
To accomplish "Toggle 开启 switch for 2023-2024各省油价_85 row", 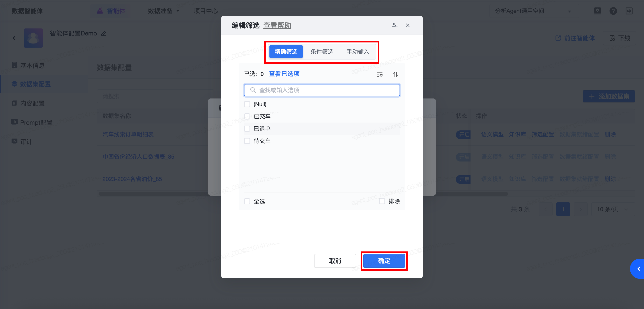I will (x=464, y=179).
